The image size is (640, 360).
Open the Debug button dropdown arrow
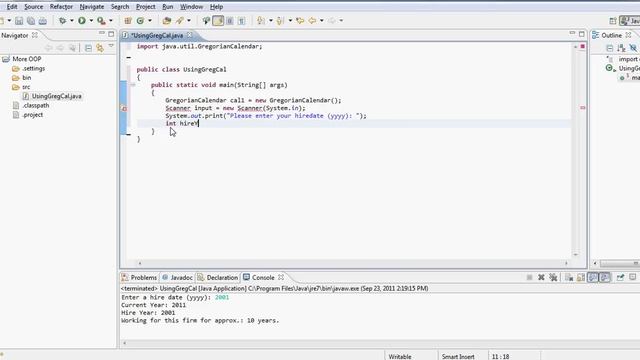tap(72, 20)
